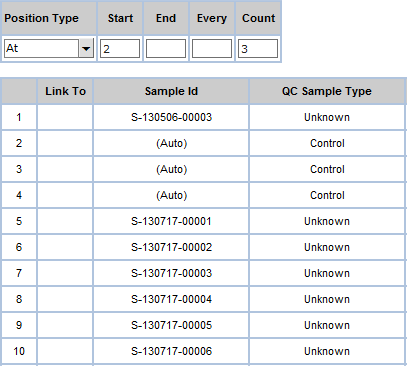Click the Count input field containing 3
Viewport: 407px width, 366px height.
(x=258, y=49)
